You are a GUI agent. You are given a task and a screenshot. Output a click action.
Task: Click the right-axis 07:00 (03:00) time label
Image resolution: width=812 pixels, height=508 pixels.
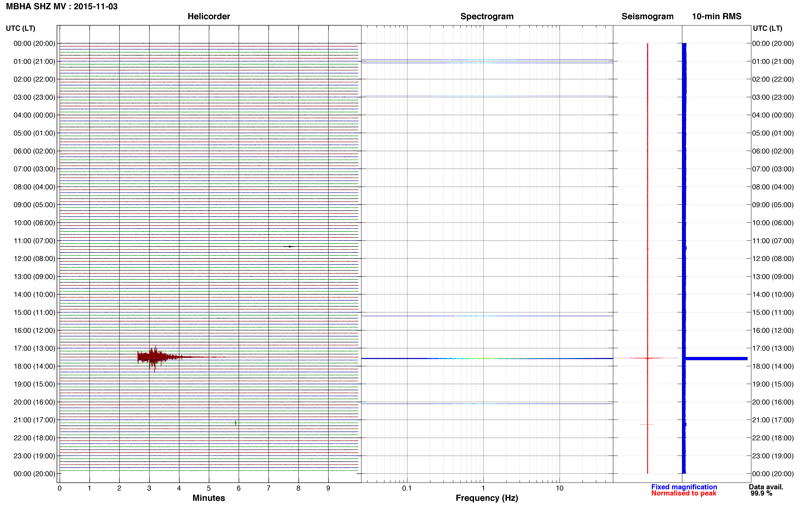773,169
